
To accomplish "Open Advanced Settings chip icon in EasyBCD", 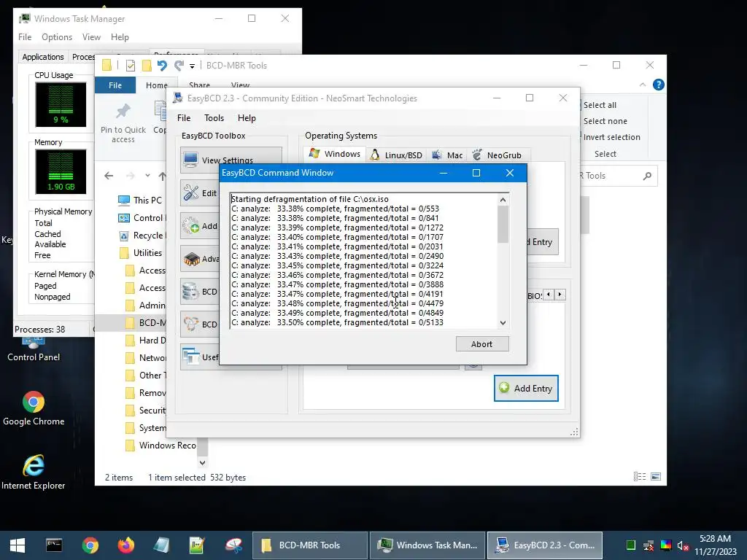I will (x=191, y=259).
